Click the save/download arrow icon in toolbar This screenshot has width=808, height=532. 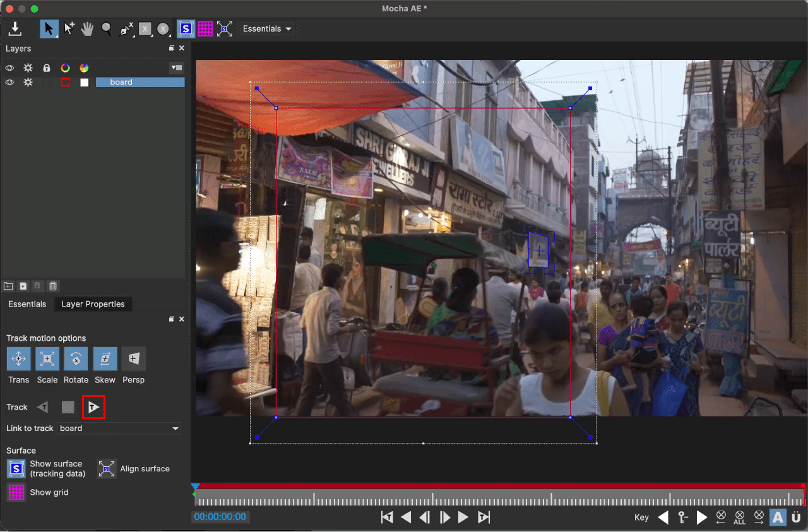pyautogui.click(x=15, y=28)
